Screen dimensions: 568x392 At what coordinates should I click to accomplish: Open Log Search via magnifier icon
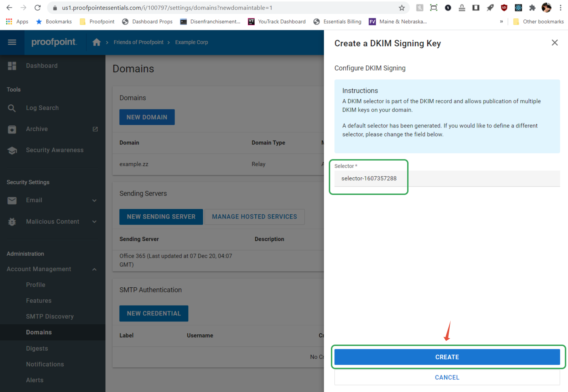tap(12, 108)
